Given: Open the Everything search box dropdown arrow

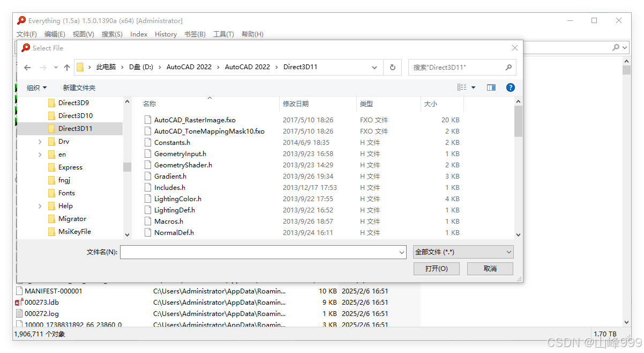Looking at the screenshot, I should pos(625,47).
